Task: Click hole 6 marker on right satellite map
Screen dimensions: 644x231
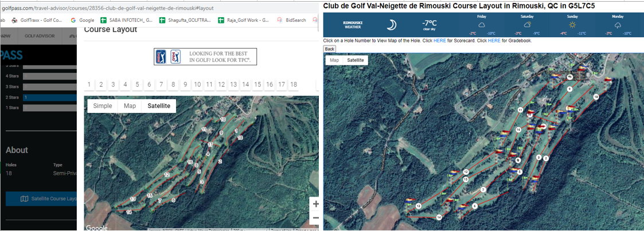Action: click(x=475, y=206)
